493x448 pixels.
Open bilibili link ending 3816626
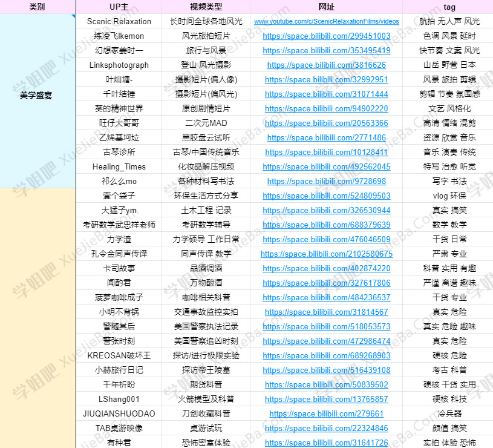point(327,65)
